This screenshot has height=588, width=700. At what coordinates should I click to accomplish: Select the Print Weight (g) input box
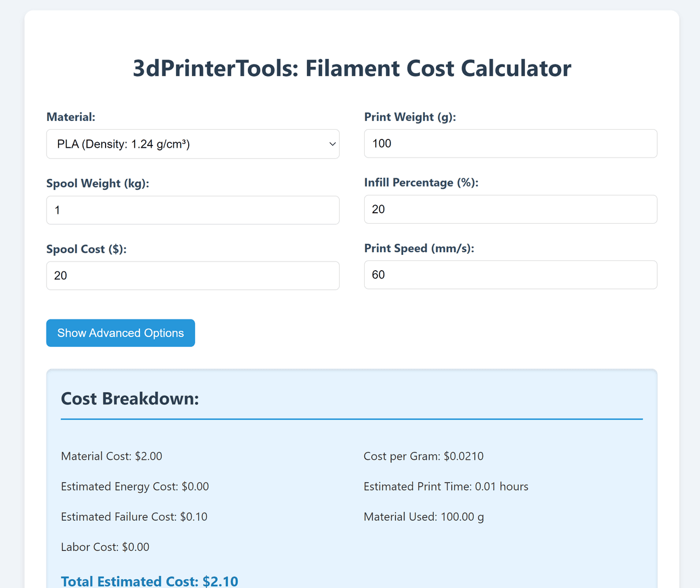510,143
